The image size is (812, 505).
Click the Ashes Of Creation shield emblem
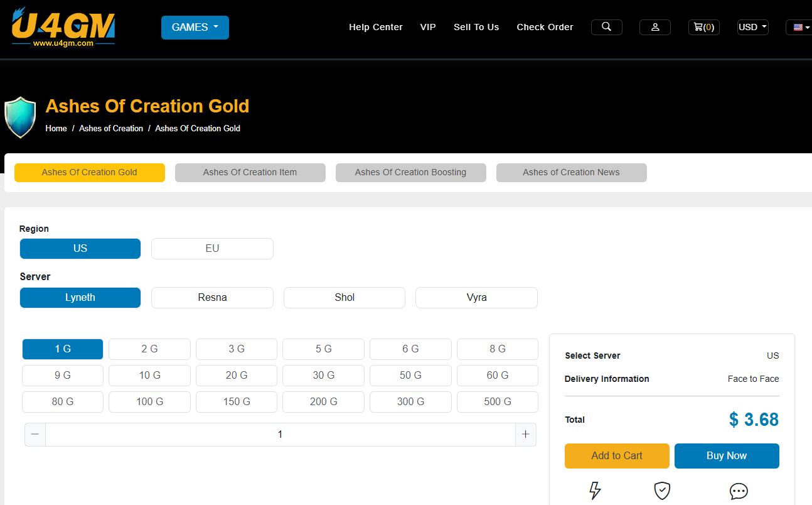(20, 117)
